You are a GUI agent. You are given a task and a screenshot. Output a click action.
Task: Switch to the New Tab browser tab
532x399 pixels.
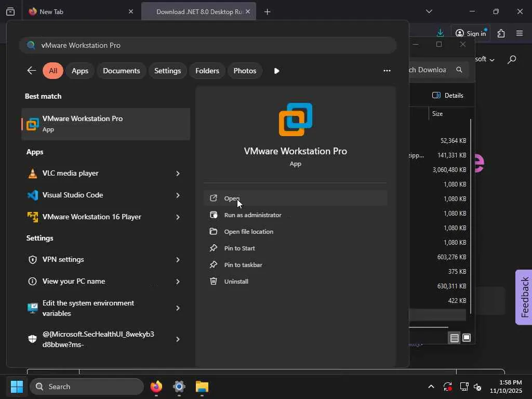pyautogui.click(x=82, y=11)
